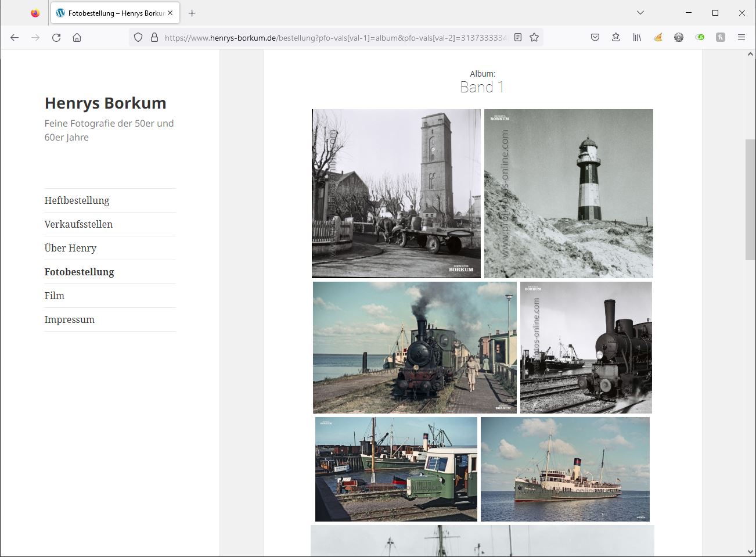Open the tracking protection shield icon
This screenshot has width=756, height=557.
(138, 37)
